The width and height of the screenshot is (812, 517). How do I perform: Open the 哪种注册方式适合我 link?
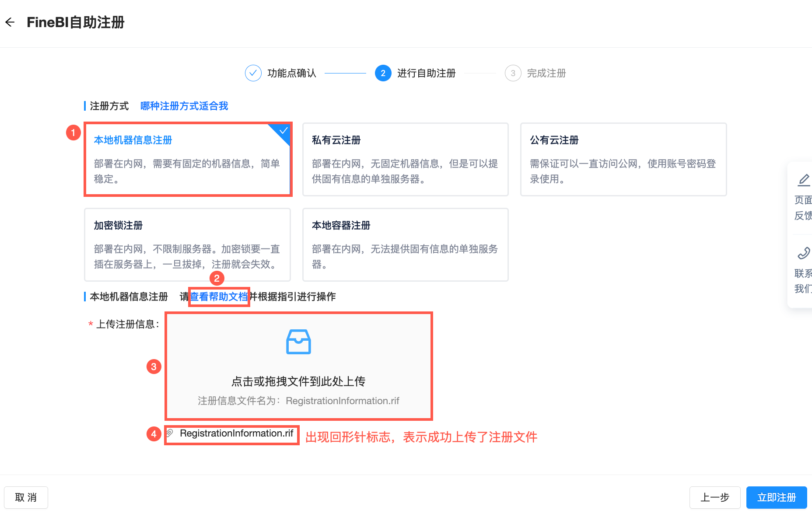pyautogui.click(x=184, y=106)
